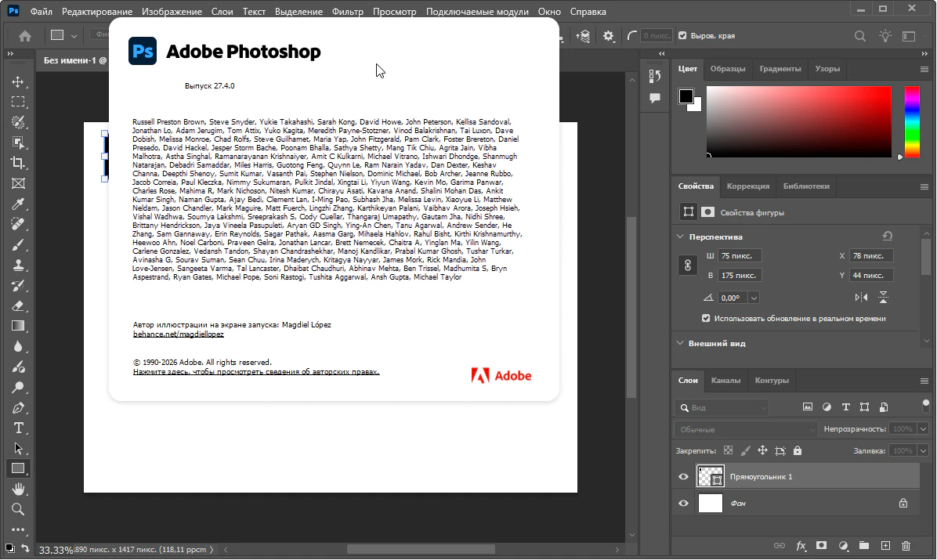Switch to the Каналы tab
Image resolution: width=937 pixels, height=560 pixels.
[x=725, y=381]
